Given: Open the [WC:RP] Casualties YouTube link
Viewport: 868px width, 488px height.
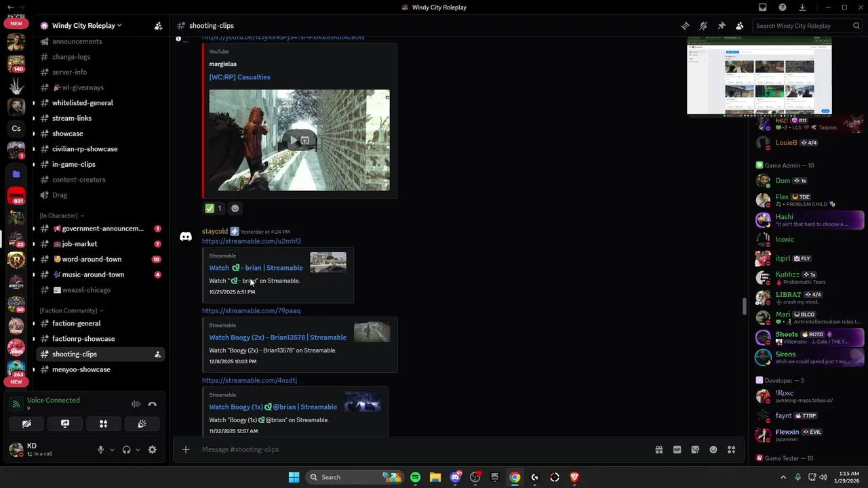Looking at the screenshot, I should [239, 77].
